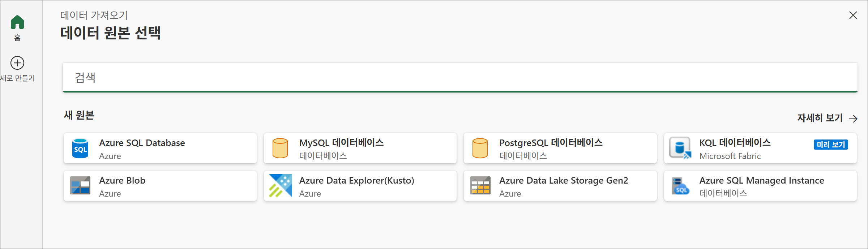Click the 홈 label in the sidebar
Screen dimensions: 868x249
click(17, 38)
